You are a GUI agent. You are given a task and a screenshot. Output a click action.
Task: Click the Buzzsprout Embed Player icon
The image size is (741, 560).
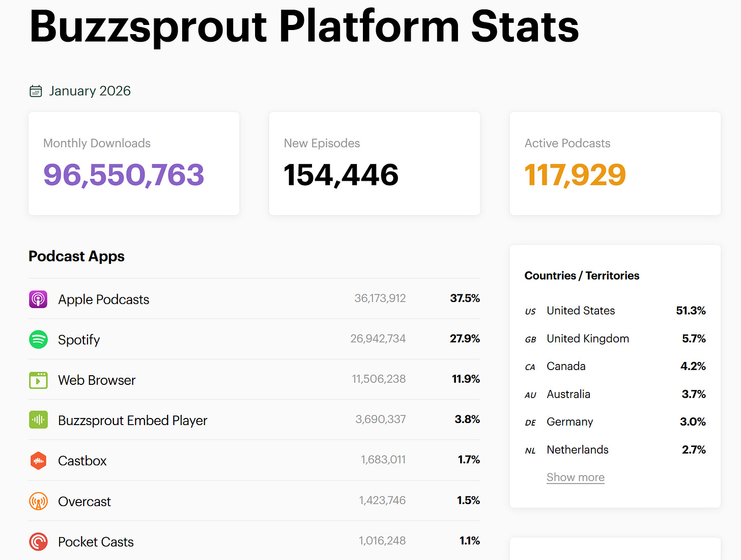(x=38, y=420)
